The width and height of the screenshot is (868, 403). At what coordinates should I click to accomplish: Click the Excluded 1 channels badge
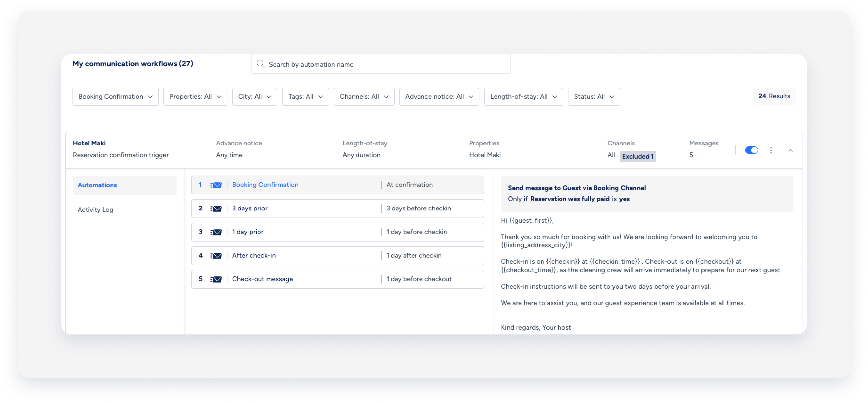click(637, 156)
